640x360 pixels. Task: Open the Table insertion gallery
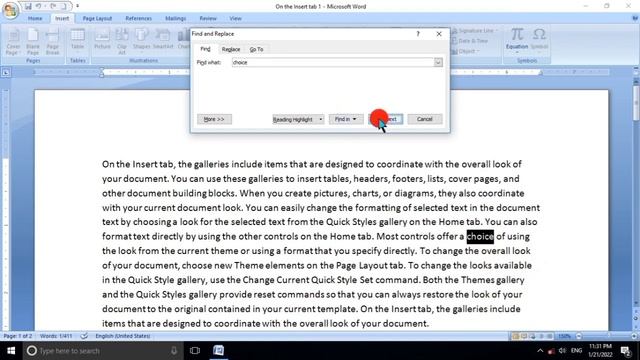click(77, 40)
